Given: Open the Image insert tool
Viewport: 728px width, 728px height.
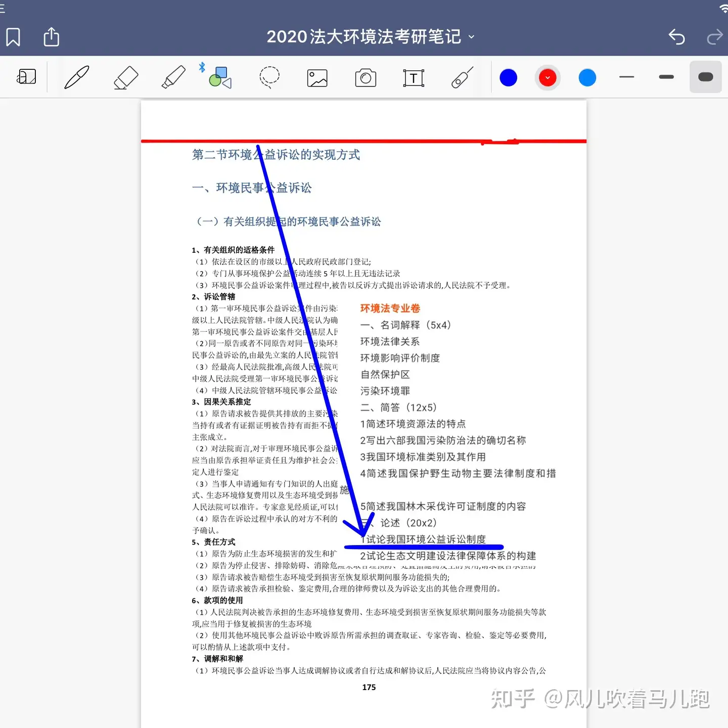Looking at the screenshot, I should [x=317, y=78].
